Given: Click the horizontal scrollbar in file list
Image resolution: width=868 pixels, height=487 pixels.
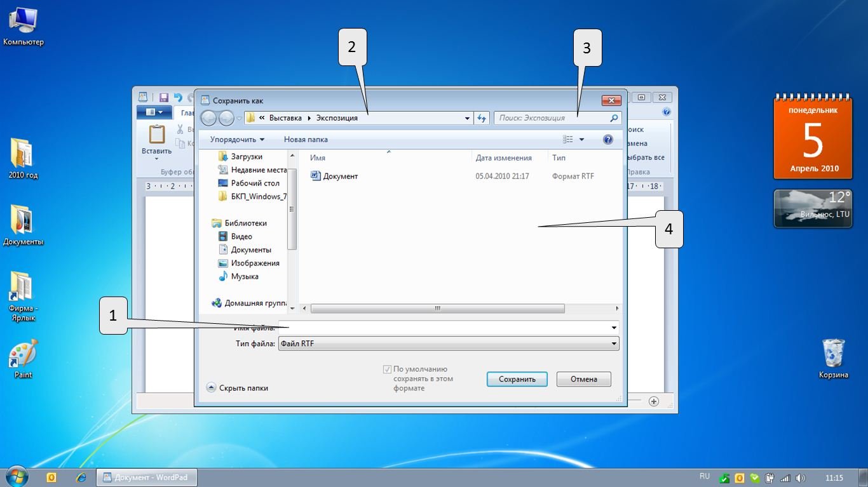Looking at the screenshot, I should (437, 309).
